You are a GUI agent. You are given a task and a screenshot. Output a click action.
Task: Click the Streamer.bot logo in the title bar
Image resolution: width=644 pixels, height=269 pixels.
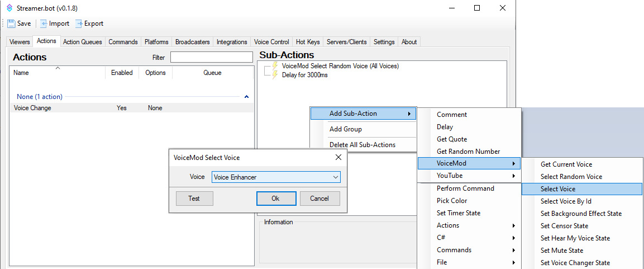tap(9, 8)
